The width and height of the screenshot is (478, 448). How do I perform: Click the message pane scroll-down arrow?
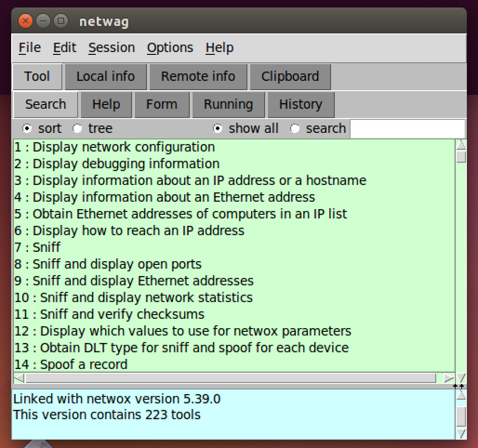tap(461, 434)
